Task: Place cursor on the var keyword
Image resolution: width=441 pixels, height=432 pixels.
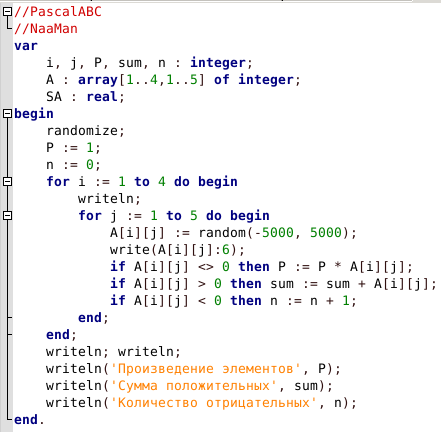Action: [x=26, y=46]
